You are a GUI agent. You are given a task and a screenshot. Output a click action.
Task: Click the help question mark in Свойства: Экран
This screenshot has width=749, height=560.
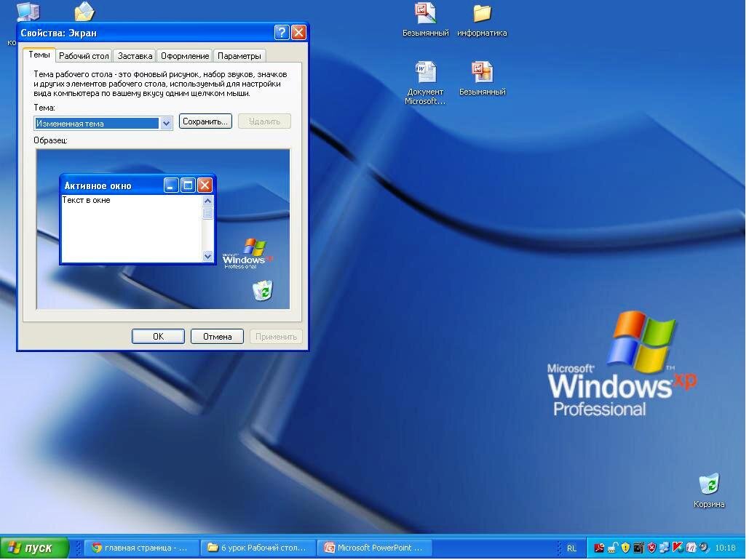(282, 33)
